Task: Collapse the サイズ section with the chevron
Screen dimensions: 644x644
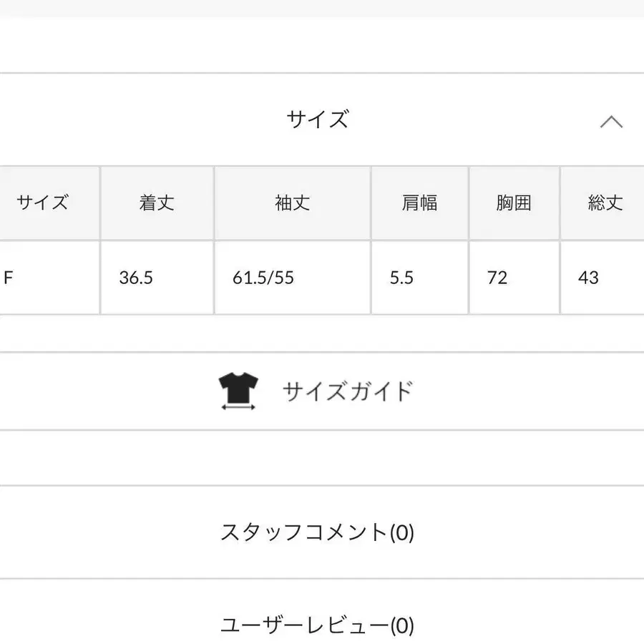Action: tap(610, 122)
